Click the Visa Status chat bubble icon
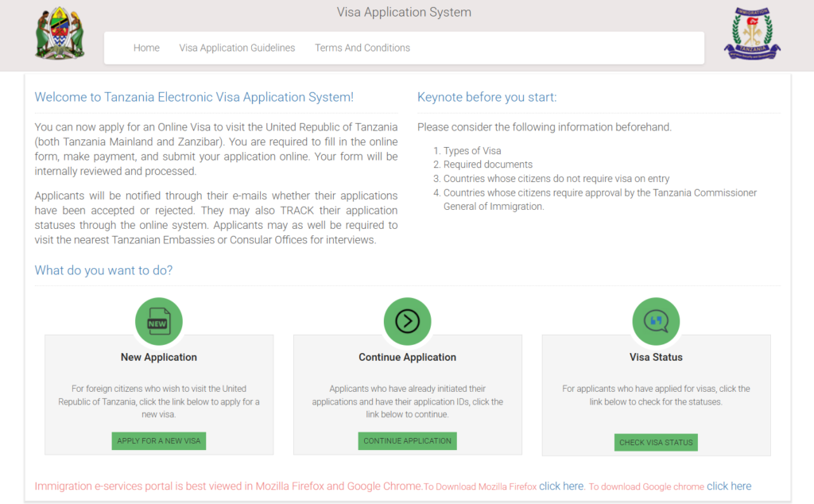814x504 pixels. pyautogui.click(x=656, y=322)
